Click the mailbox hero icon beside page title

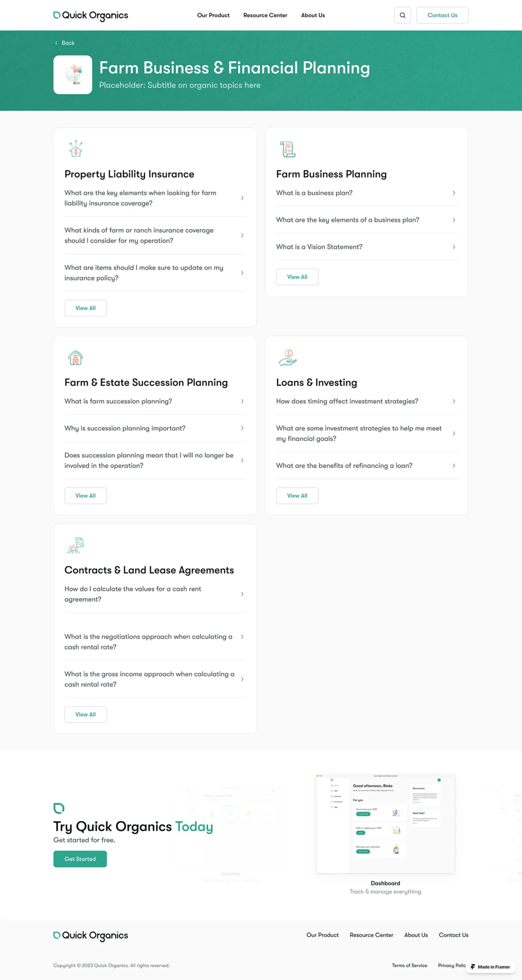[72, 75]
